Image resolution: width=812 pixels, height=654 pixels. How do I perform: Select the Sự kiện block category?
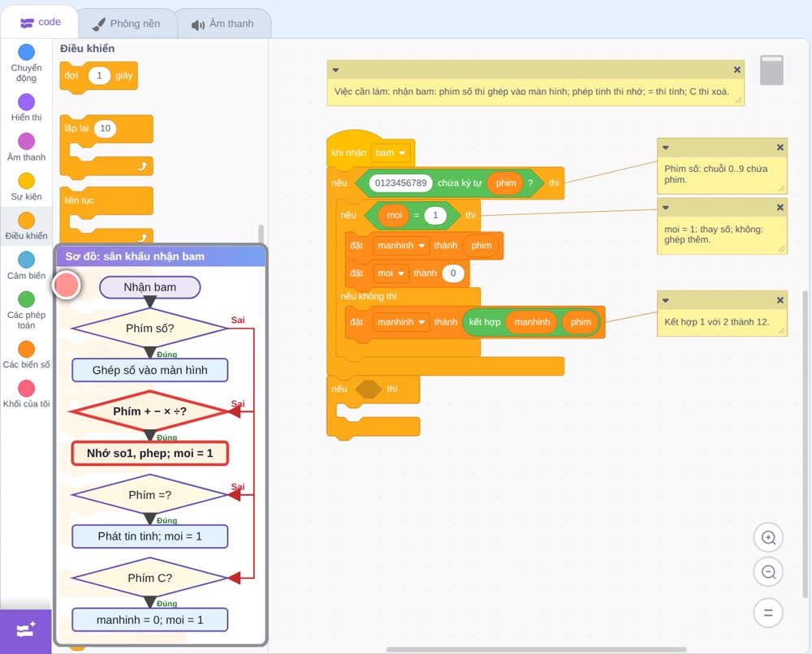26,187
